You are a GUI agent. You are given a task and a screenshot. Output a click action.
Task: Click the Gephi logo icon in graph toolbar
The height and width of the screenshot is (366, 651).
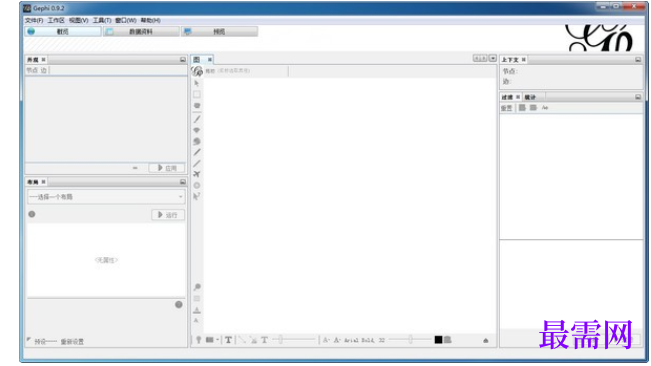point(197,71)
